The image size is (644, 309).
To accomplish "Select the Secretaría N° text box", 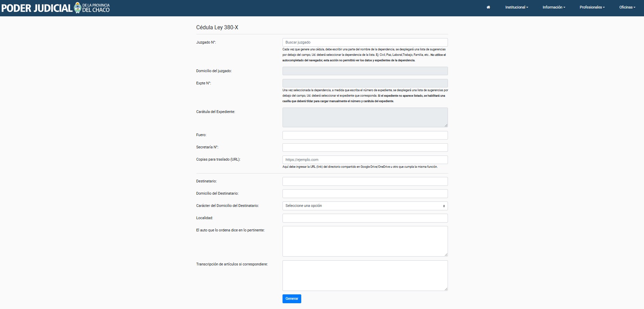I will click(x=365, y=147).
